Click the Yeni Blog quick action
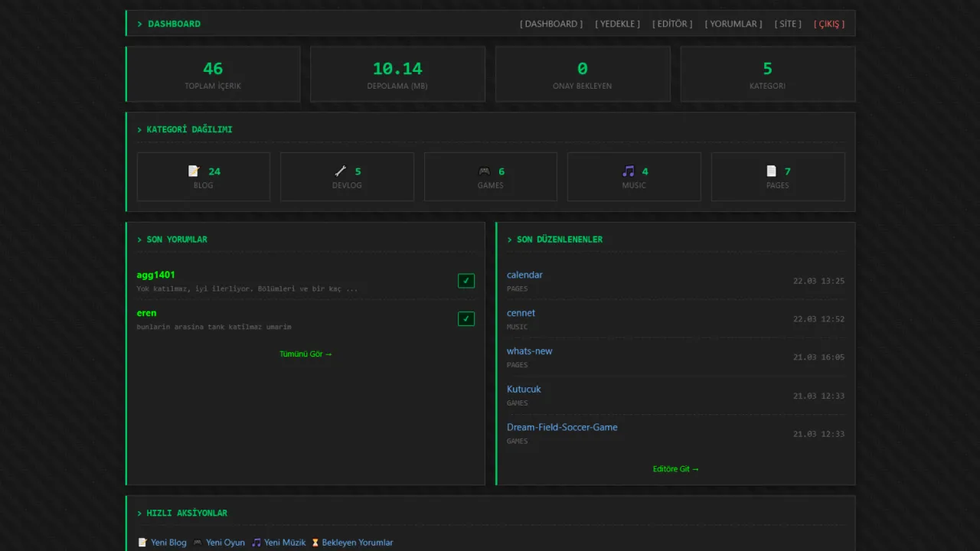 pos(168,543)
